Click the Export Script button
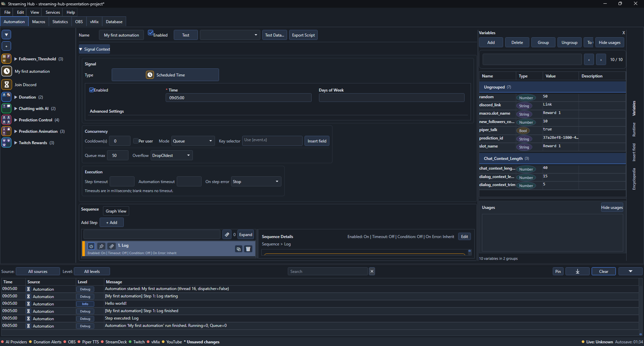 303,35
